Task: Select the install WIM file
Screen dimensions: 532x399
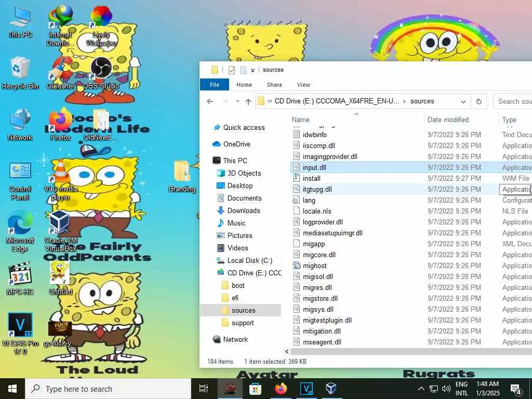Action: point(411,179)
